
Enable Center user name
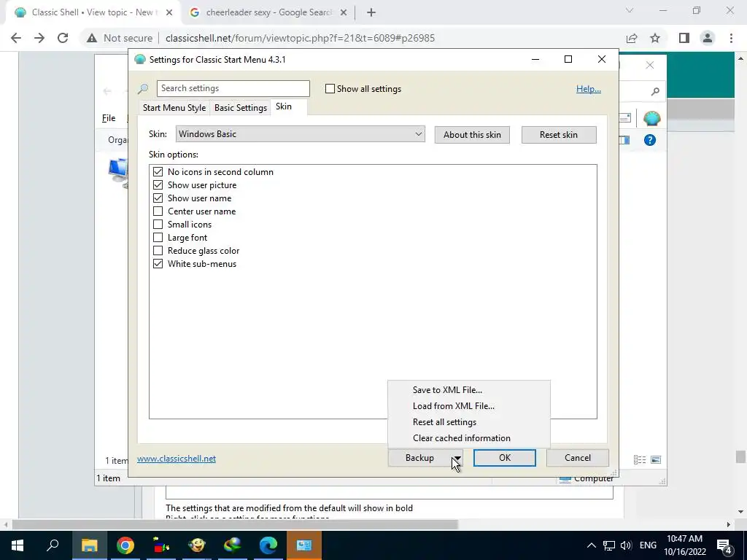158,211
